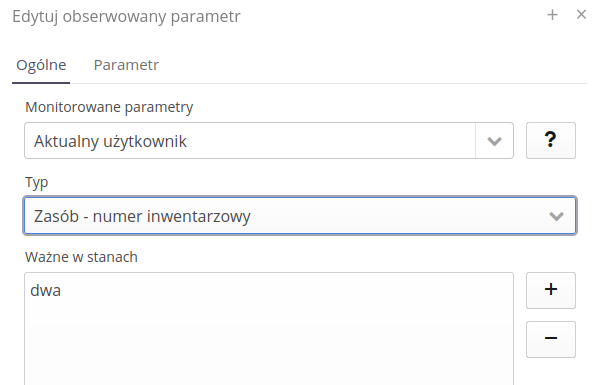The width and height of the screenshot is (597, 385).
Task: Expand Monitorowane parametry list via chevron
Action: (x=494, y=141)
